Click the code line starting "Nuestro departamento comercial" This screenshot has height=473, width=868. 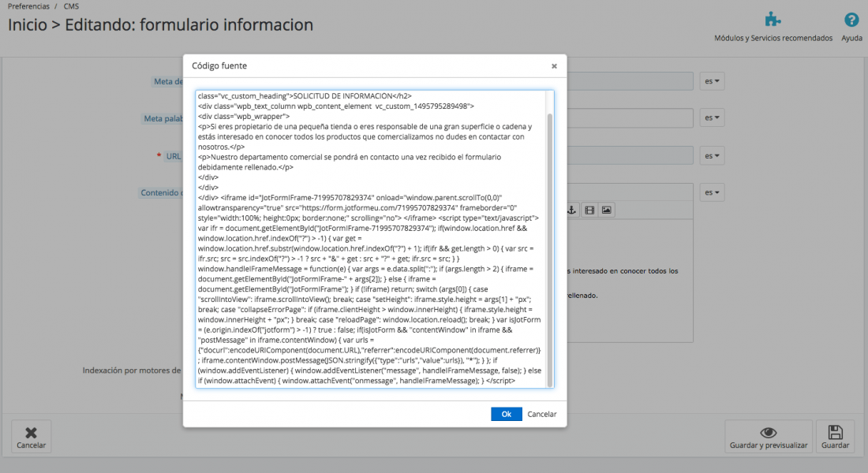point(350,157)
